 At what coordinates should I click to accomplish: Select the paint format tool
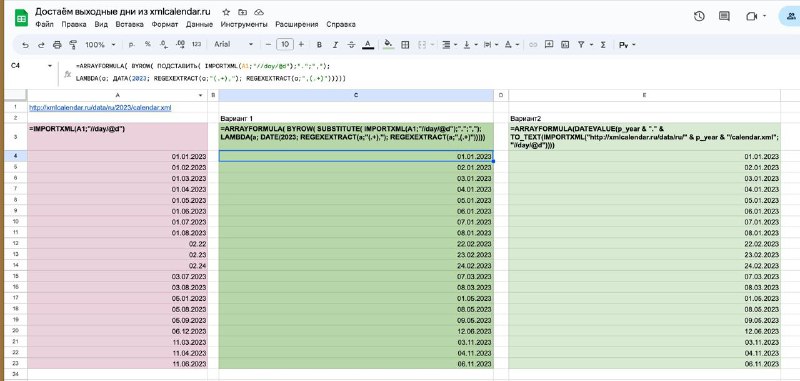(72, 45)
